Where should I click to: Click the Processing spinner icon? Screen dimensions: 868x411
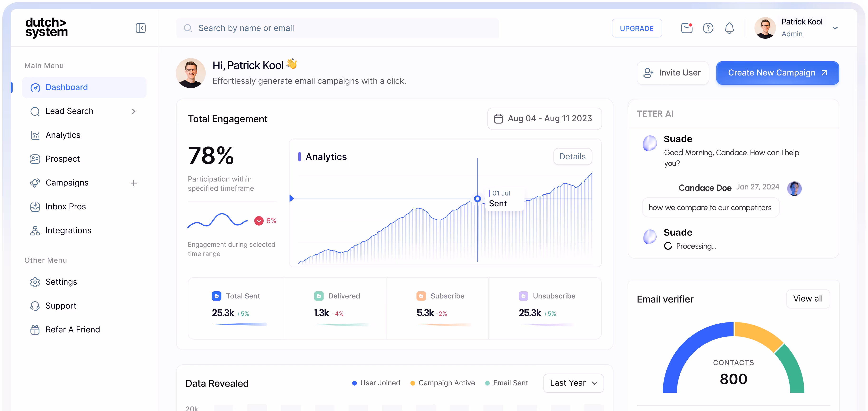(x=668, y=246)
